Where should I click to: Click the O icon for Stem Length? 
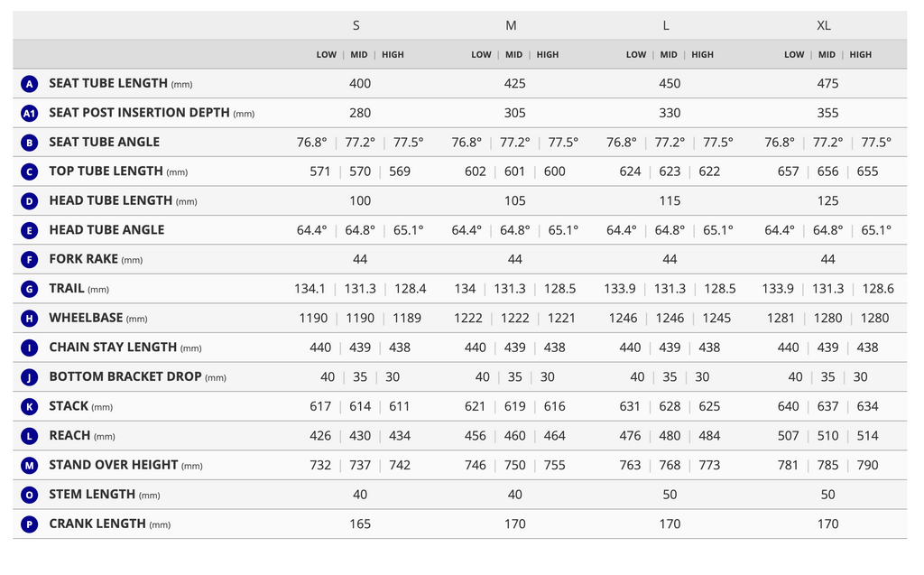click(29, 495)
